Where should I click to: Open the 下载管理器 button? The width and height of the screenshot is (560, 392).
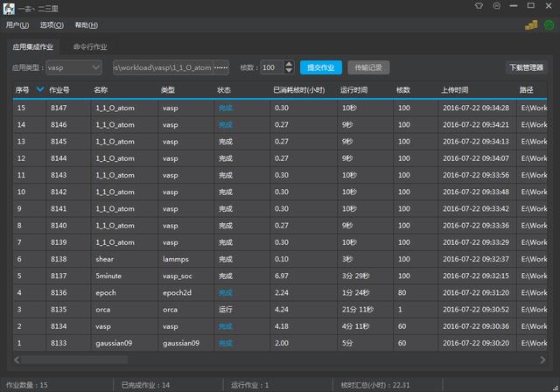click(x=527, y=67)
